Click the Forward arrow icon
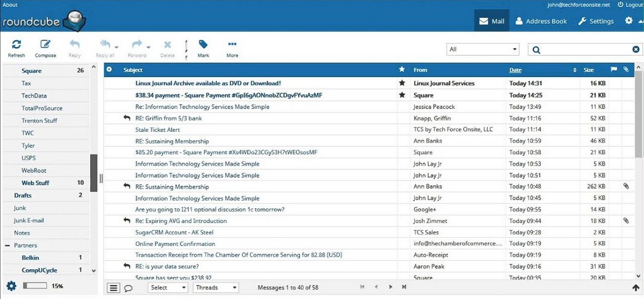Screen dimensions: 644x299 (137, 44)
